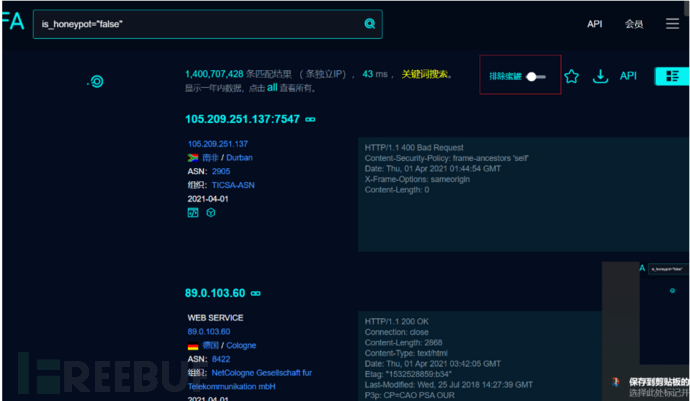Viewport: 690px width, 401px height.
Task: Star this search query as favorite
Action: coord(571,76)
